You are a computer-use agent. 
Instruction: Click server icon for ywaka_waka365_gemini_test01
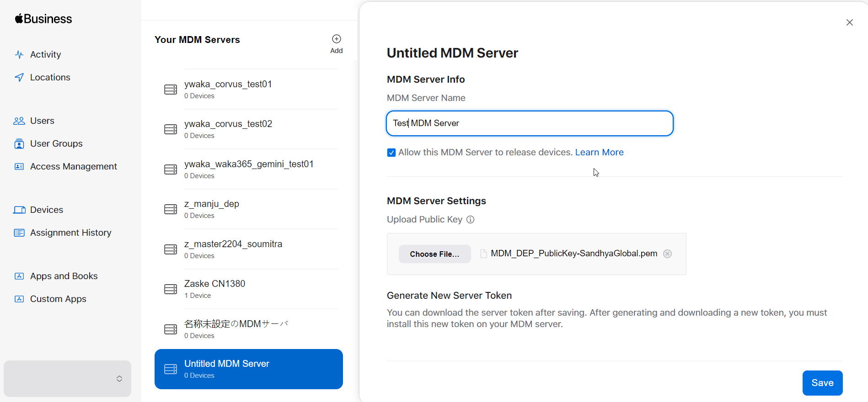(171, 169)
